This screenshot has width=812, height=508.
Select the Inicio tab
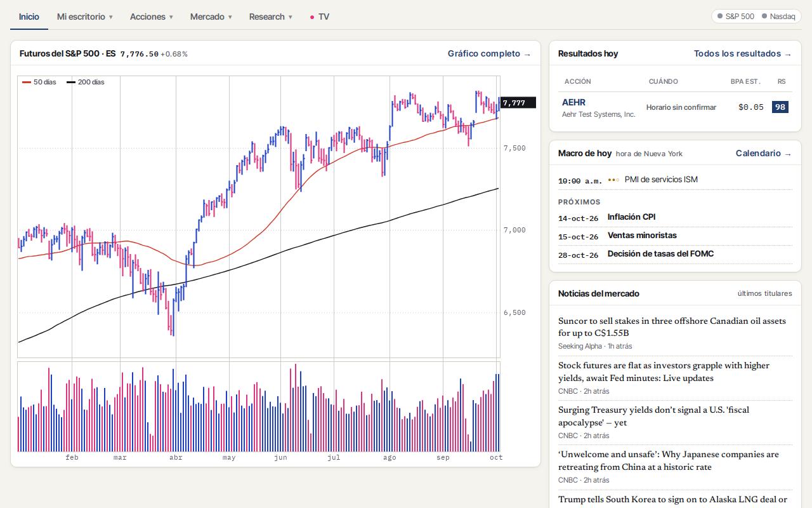tap(29, 17)
